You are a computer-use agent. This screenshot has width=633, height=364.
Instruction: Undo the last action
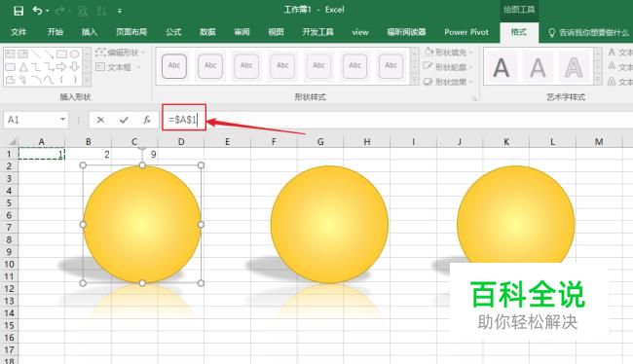coord(37,11)
